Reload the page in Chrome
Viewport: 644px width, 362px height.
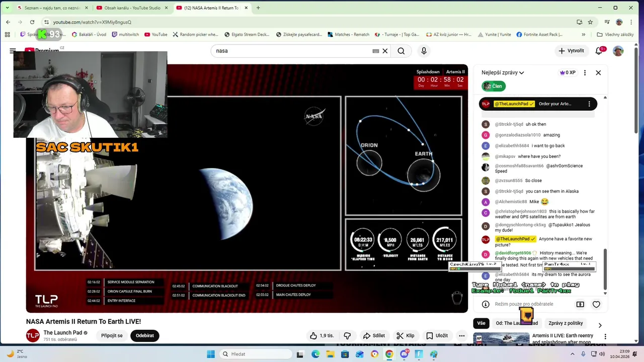tap(32, 22)
